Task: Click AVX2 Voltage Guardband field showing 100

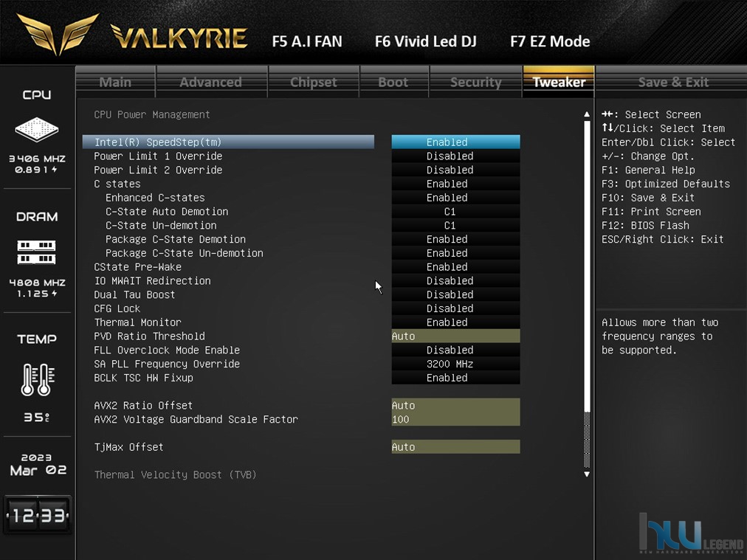Action: 456,419
